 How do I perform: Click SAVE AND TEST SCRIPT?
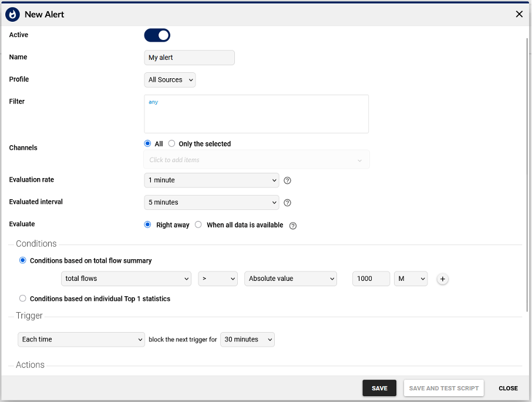point(443,388)
